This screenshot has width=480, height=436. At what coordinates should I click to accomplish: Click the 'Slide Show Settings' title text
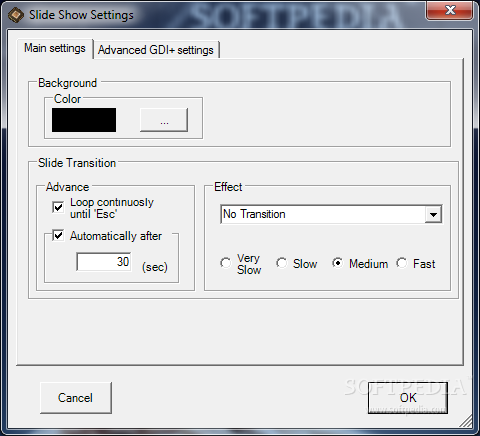click(x=81, y=15)
